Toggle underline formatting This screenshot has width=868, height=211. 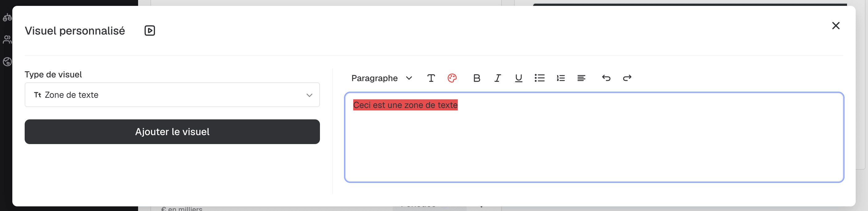(518, 78)
